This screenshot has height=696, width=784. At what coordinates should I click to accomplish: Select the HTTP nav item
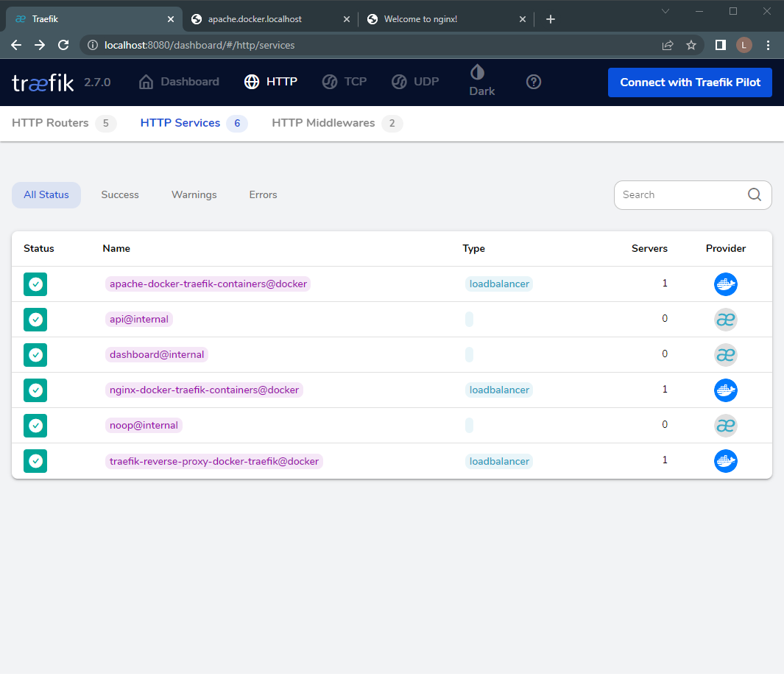click(271, 82)
